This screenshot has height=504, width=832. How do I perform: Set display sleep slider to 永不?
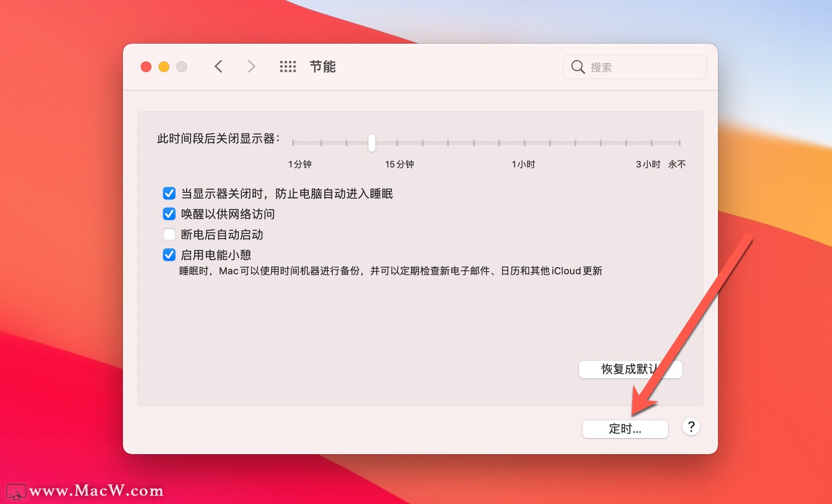point(679,143)
